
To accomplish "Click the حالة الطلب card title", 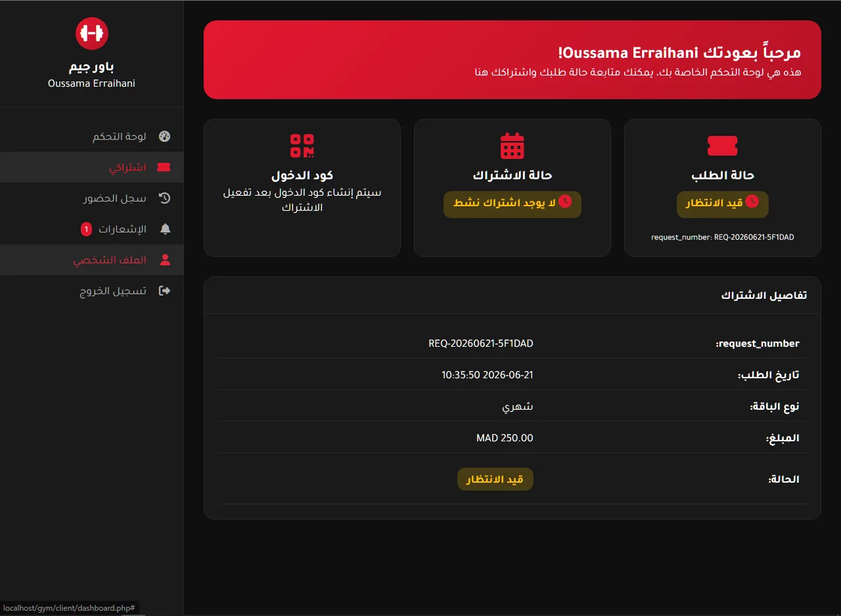I will click(722, 175).
